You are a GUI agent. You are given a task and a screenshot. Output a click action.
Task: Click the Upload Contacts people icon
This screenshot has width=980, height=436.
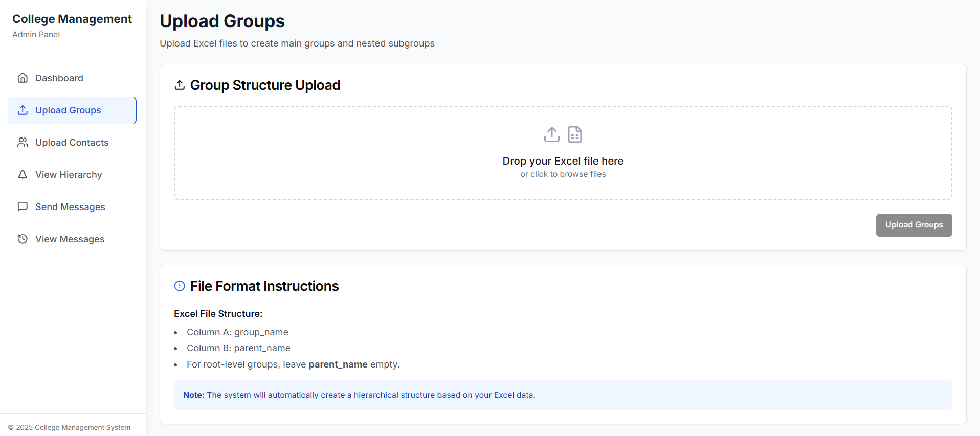click(23, 142)
